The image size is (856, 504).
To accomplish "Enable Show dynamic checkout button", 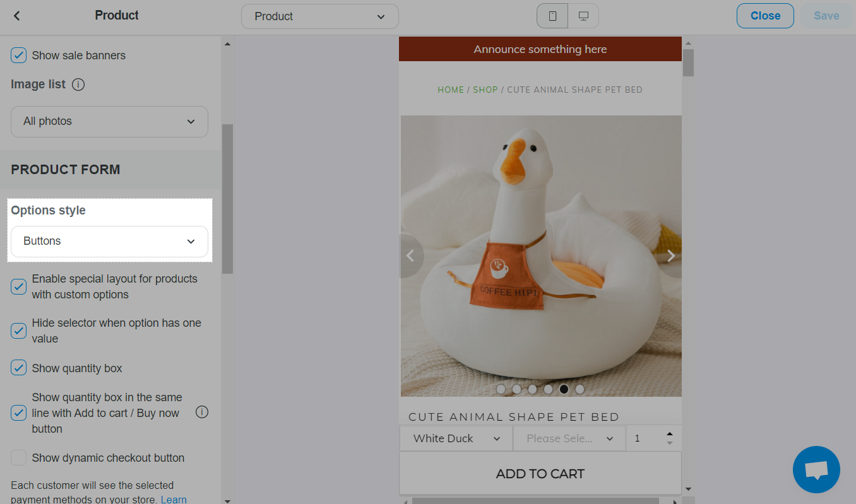I will coord(19,458).
